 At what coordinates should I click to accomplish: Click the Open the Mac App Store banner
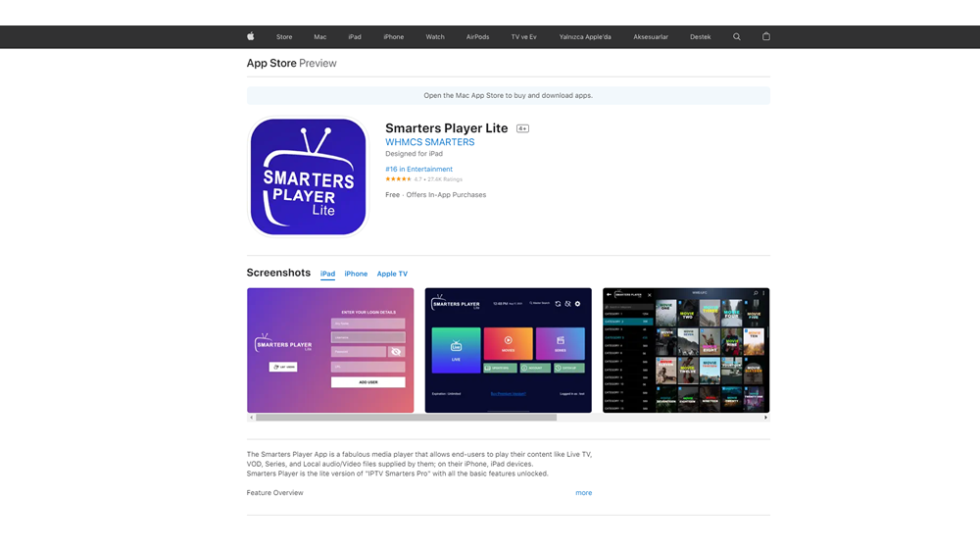(x=508, y=96)
